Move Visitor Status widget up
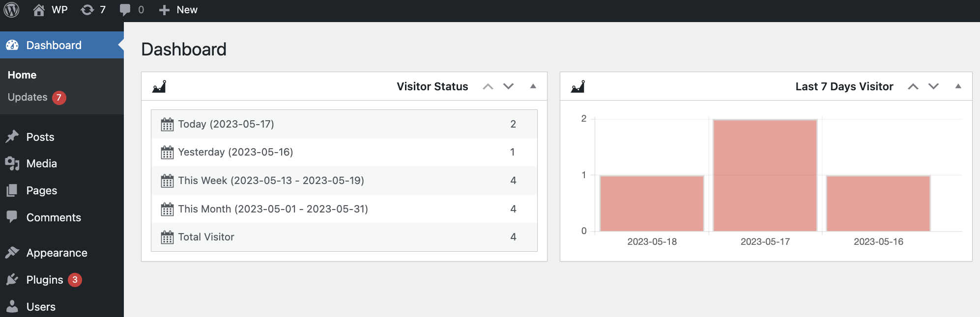Viewport: 980px width, 317px height. tap(488, 86)
